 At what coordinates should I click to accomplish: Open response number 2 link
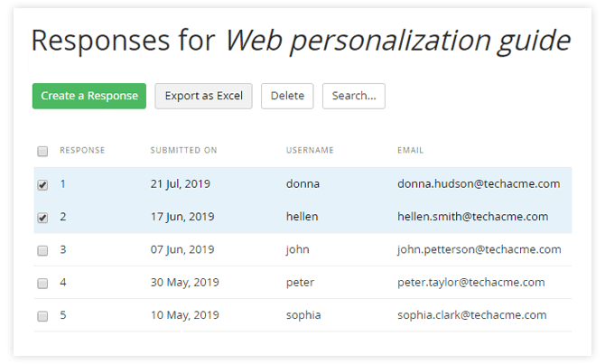click(63, 217)
